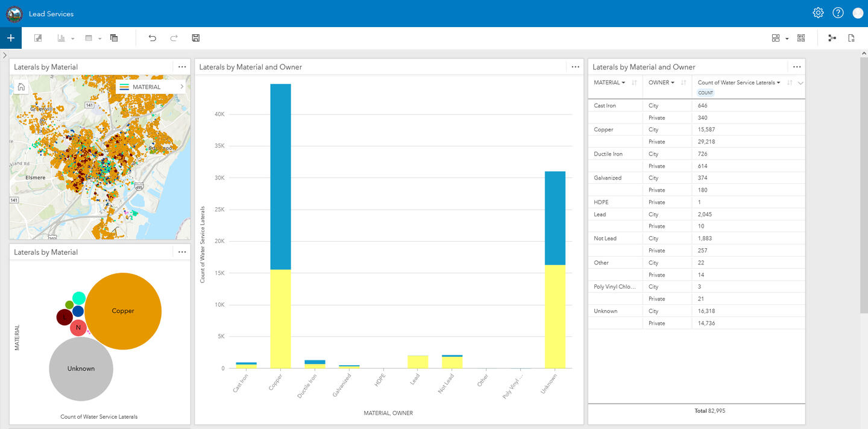The height and width of the screenshot is (429, 868).
Task: Open the Count of Water Service Laterals dropdown
Action: (779, 83)
